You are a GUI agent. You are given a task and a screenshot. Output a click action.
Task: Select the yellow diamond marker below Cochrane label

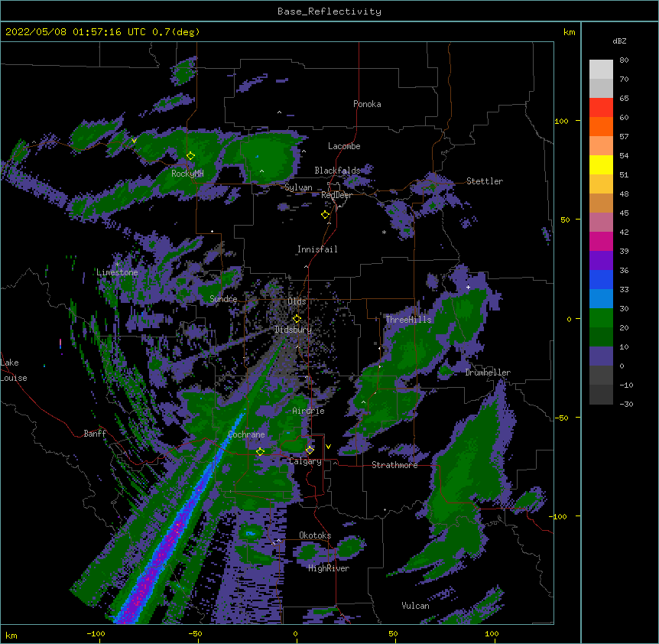(260, 451)
